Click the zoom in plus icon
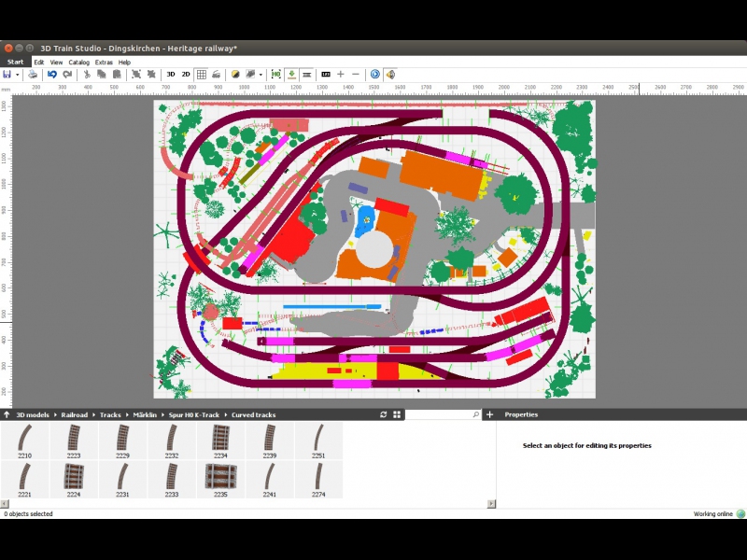 [x=341, y=74]
